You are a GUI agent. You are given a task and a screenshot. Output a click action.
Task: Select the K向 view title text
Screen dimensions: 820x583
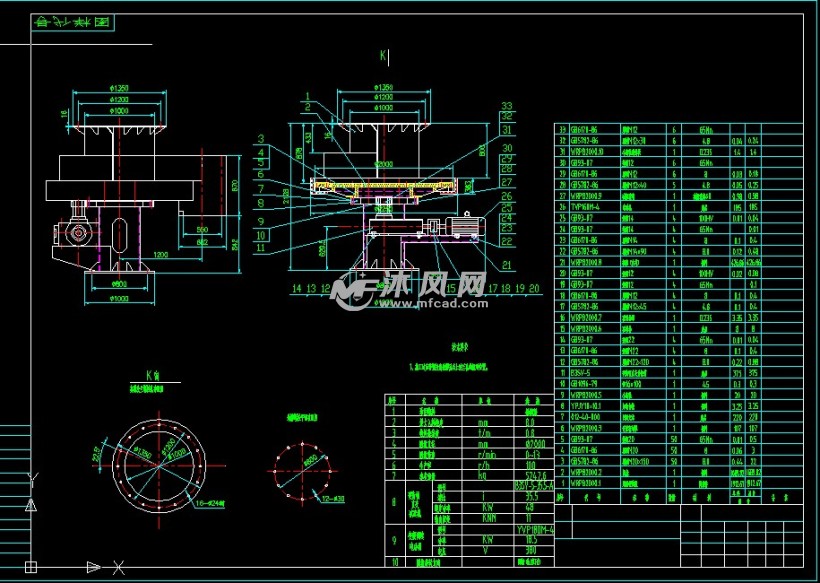153,375
